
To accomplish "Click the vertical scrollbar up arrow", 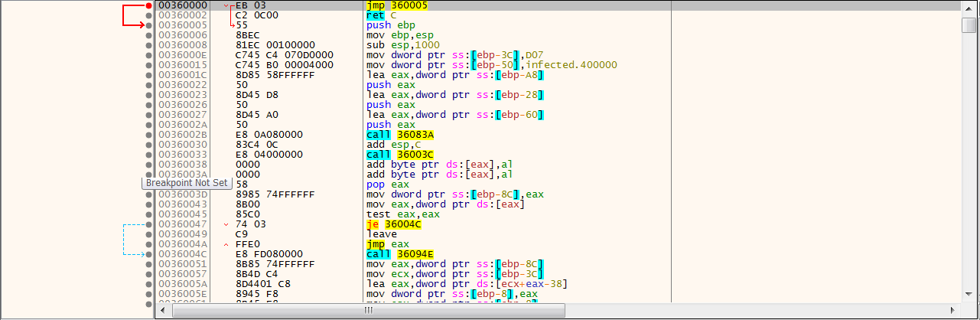I will click(x=969, y=6).
